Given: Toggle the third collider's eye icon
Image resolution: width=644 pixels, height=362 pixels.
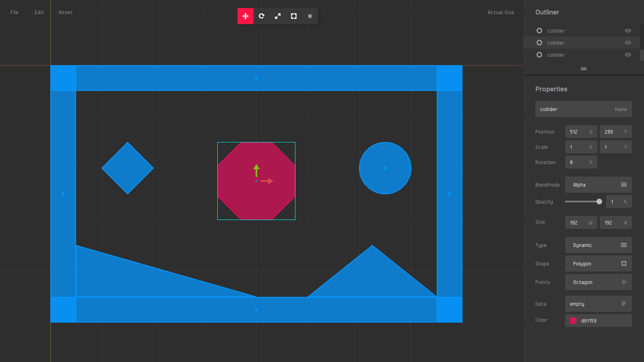Looking at the screenshot, I should pyautogui.click(x=627, y=55).
